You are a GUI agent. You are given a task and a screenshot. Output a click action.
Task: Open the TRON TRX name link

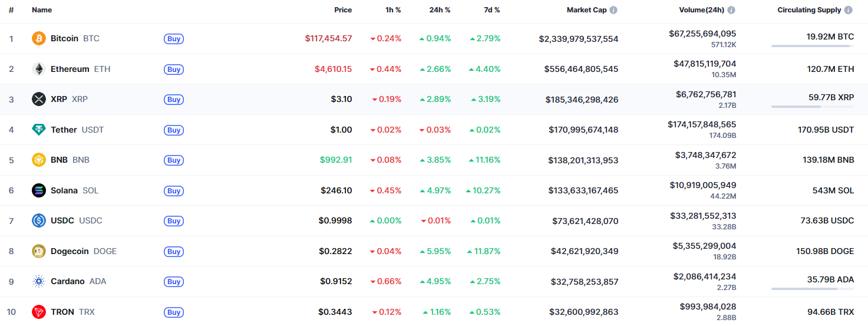coord(72,312)
